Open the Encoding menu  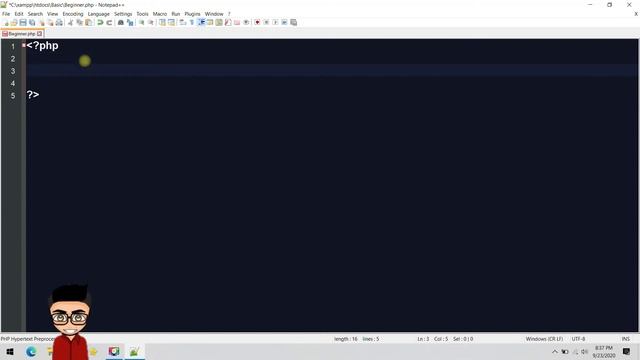coord(73,14)
